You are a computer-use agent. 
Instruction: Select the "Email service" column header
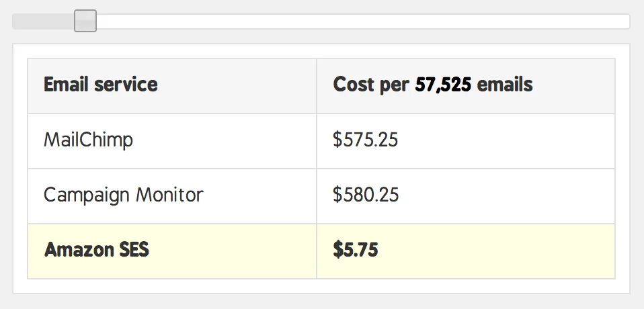click(101, 85)
